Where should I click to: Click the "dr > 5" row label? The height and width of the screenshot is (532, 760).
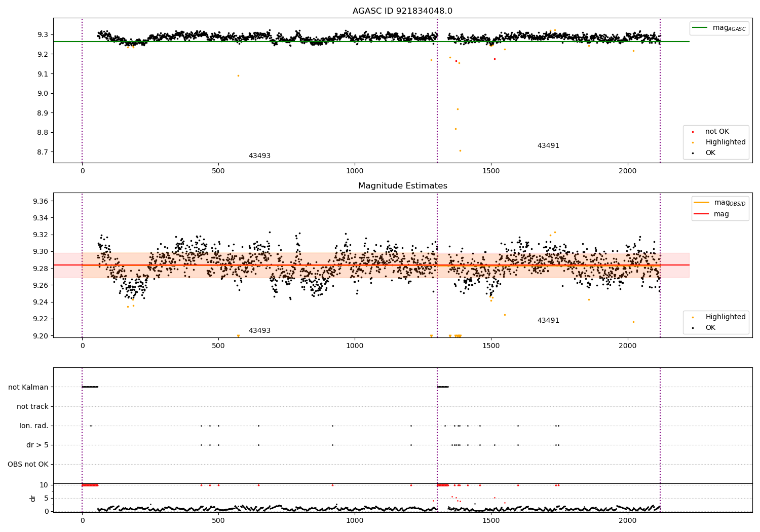point(37,445)
